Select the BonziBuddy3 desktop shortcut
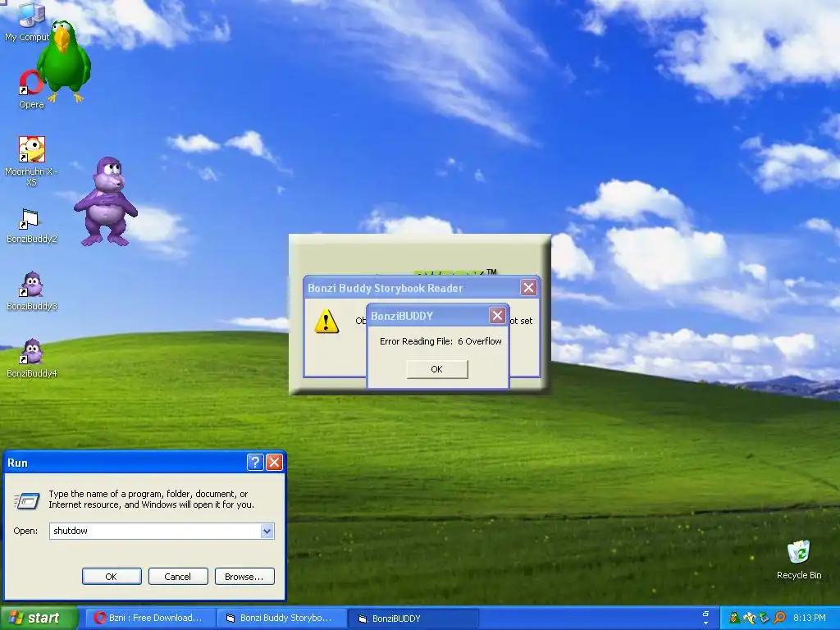Screen dimensions: 840x630 31,291
